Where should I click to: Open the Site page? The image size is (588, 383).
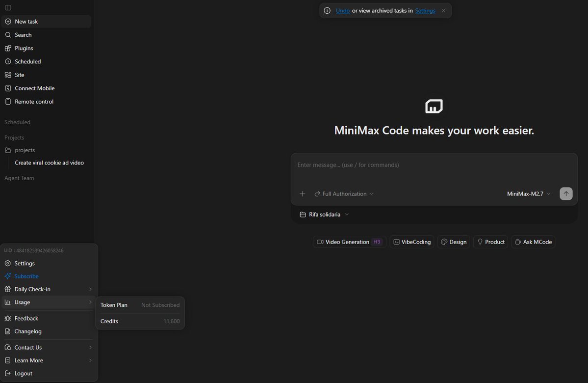pyautogui.click(x=46, y=75)
